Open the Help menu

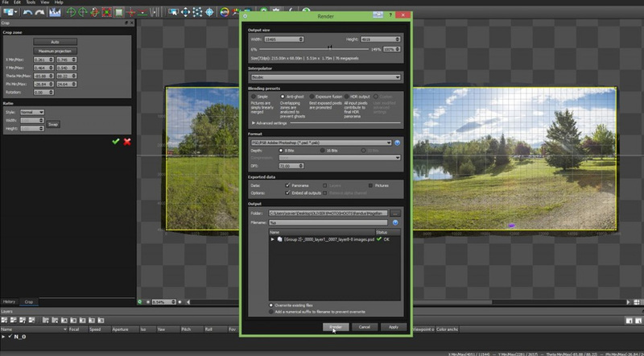pos(59,2)
